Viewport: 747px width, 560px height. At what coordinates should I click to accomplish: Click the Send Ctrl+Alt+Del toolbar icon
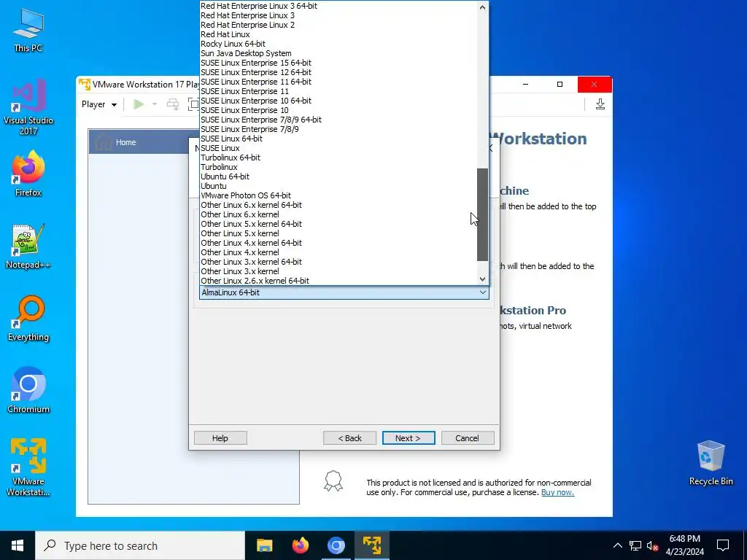[x=172, y=104]
